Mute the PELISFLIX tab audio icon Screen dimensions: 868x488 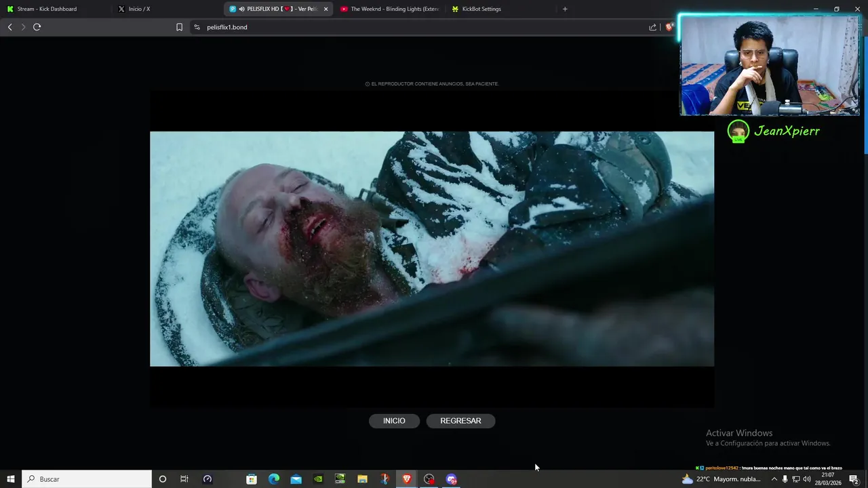click(x=241, y=9)
